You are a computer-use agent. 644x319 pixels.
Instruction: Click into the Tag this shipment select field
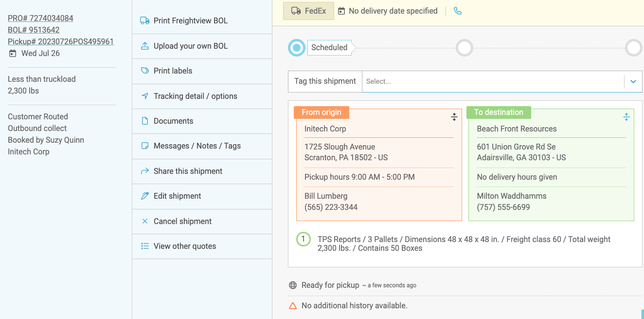(492, 81)
